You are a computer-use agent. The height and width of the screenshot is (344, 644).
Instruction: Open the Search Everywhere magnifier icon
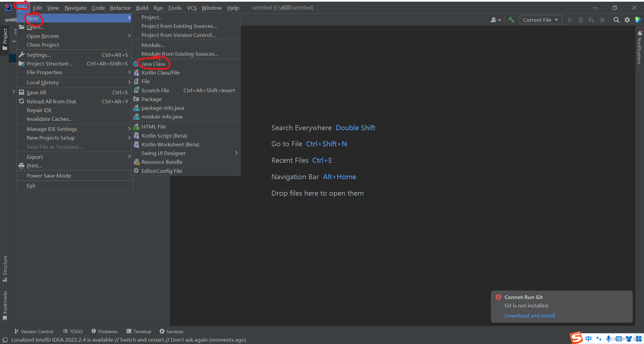[616, 19]
